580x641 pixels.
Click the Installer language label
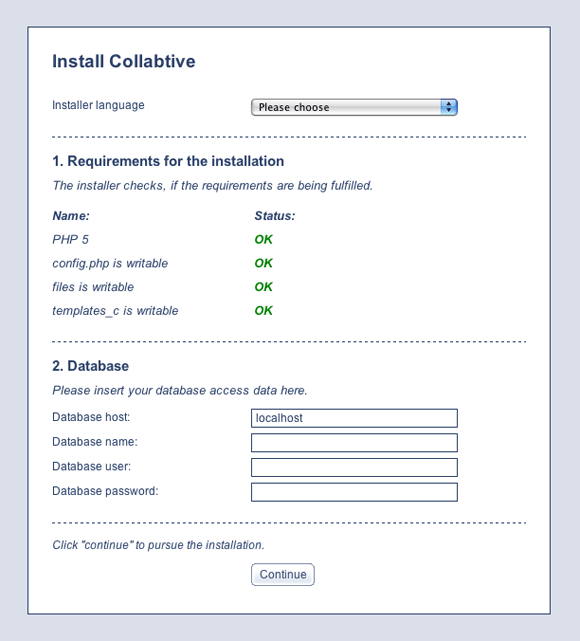98,105
